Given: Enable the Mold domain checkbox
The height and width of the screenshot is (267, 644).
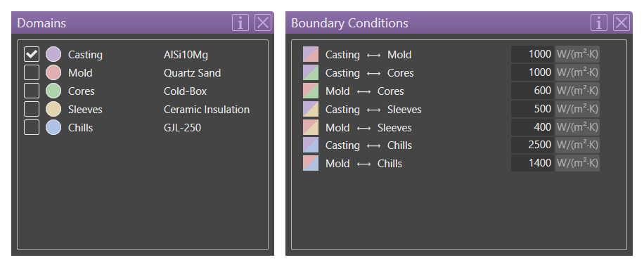Looking at the screenshot, I should tap(32, 72).
